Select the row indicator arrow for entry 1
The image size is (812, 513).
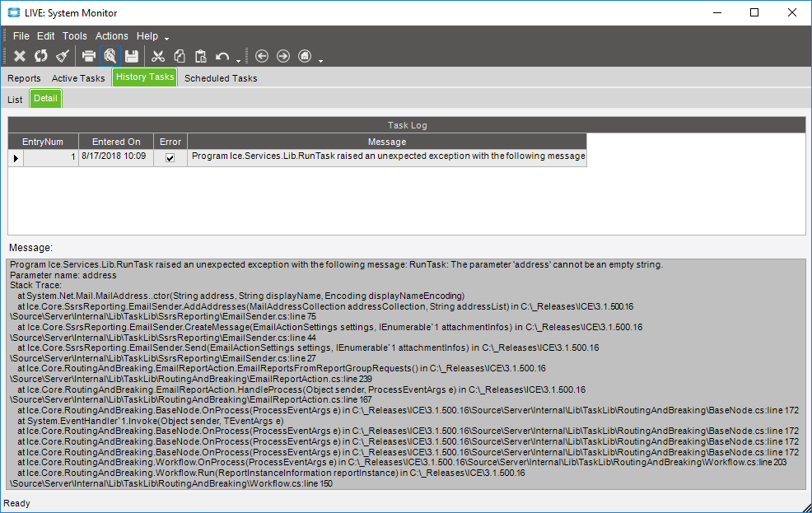pos(16,158)
